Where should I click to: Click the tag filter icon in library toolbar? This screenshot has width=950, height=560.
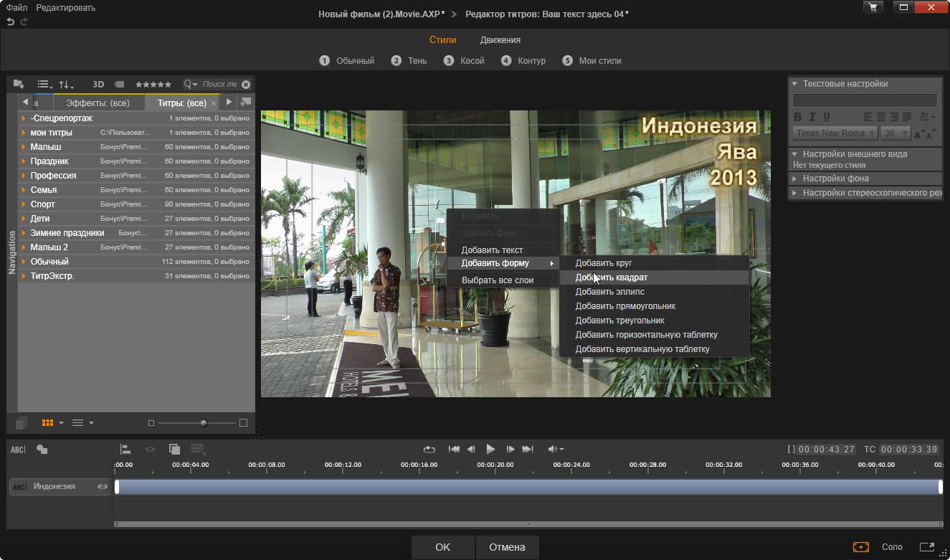pyautogui.click(x=119, y=84)
